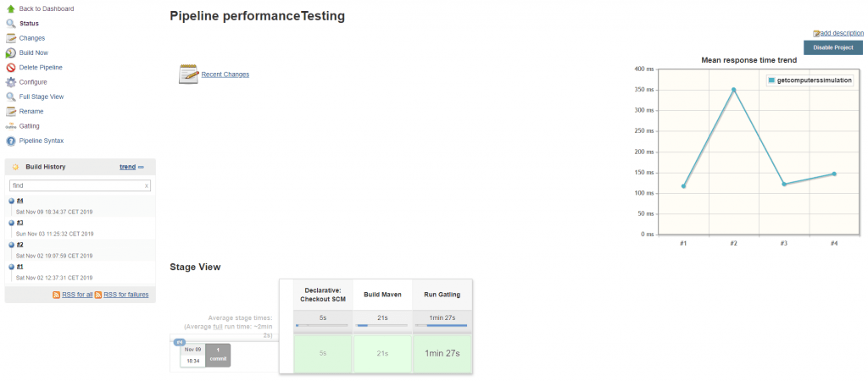868x381 pixels.
Task: Click the RSS for all feed icon
Action: pyautogui.click(x=57, y=295)
